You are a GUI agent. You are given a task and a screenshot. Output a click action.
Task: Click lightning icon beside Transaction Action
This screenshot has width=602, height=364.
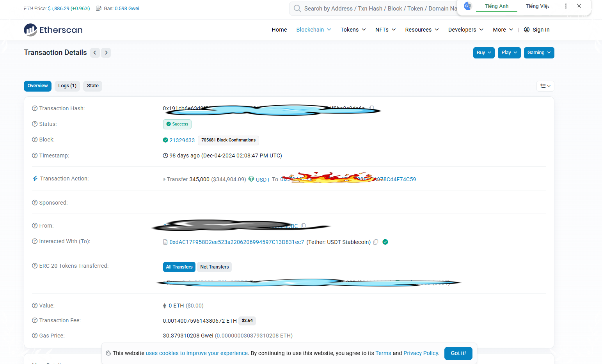35,178
